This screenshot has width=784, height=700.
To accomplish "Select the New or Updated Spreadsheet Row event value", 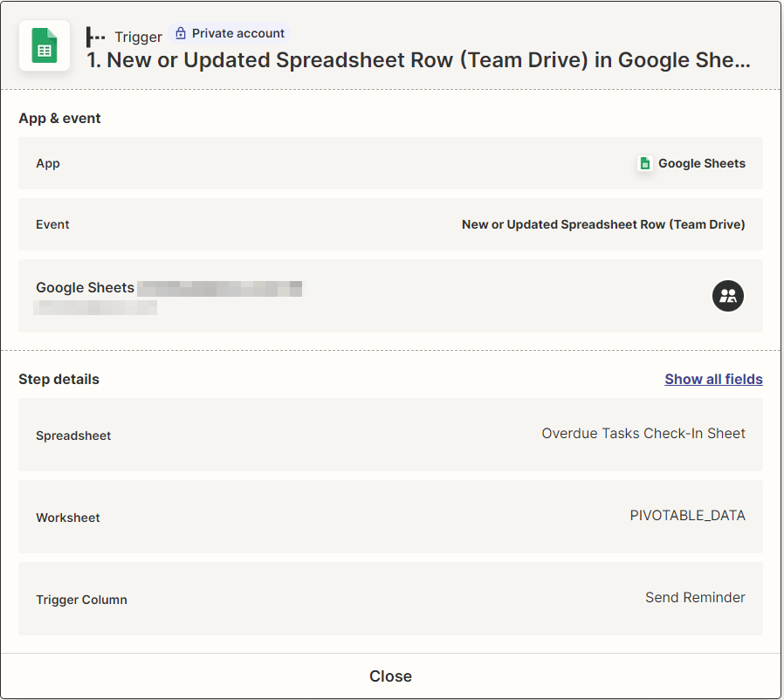I will pos(603,224).
